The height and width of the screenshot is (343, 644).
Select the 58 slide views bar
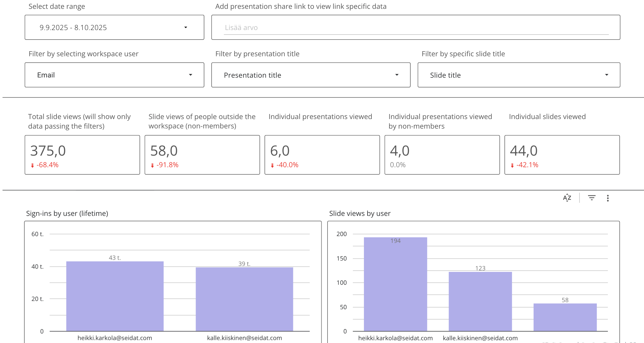point(565,317)
